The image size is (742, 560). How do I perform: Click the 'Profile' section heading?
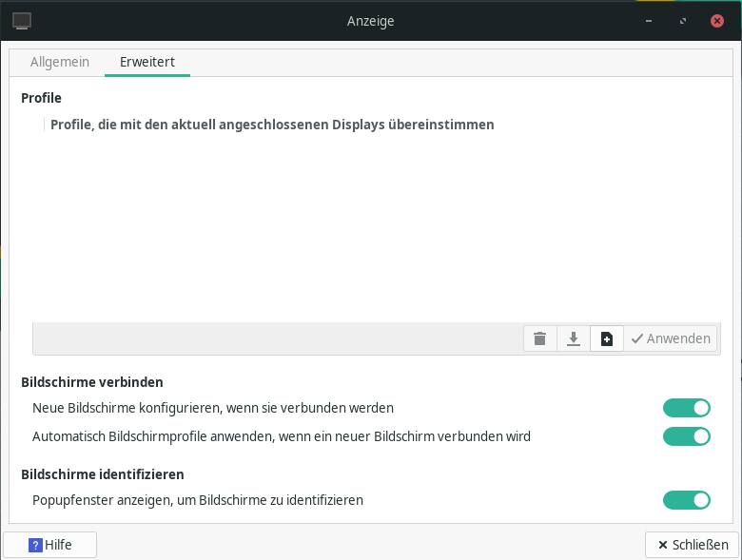[41, 98]
